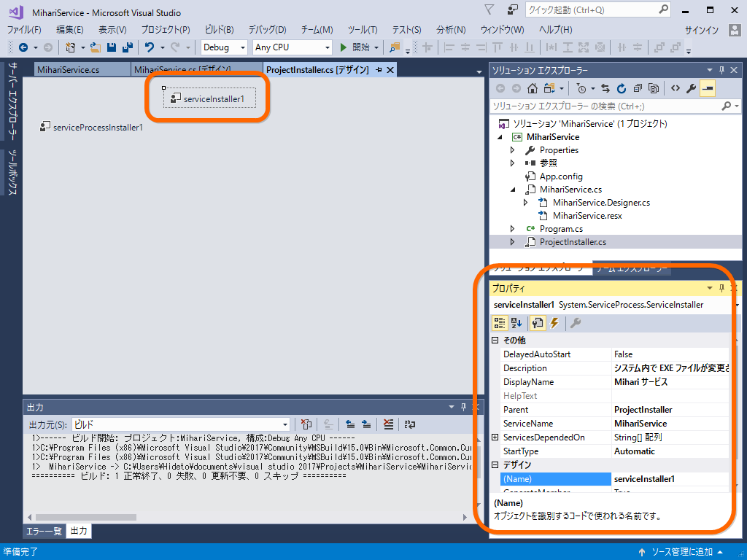Click the Home icon in Solution Explorer
The image size is (747, 560).
(532, 88)
